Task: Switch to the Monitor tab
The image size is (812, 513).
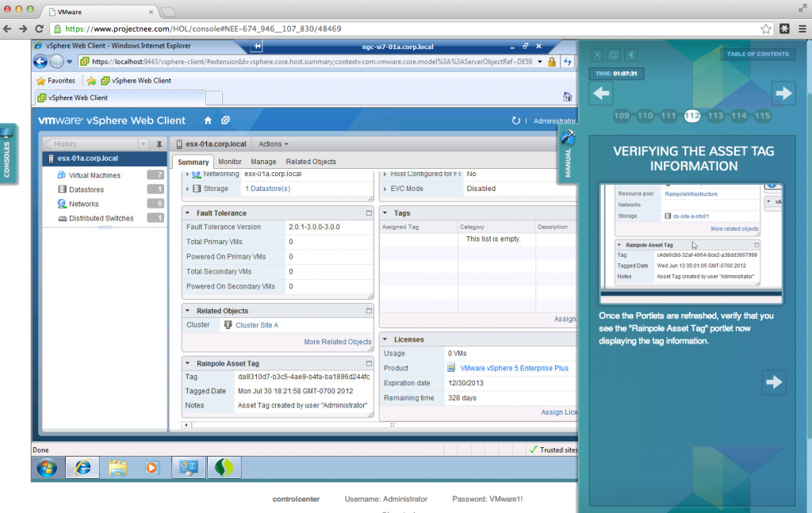Action: click(230, 162)
